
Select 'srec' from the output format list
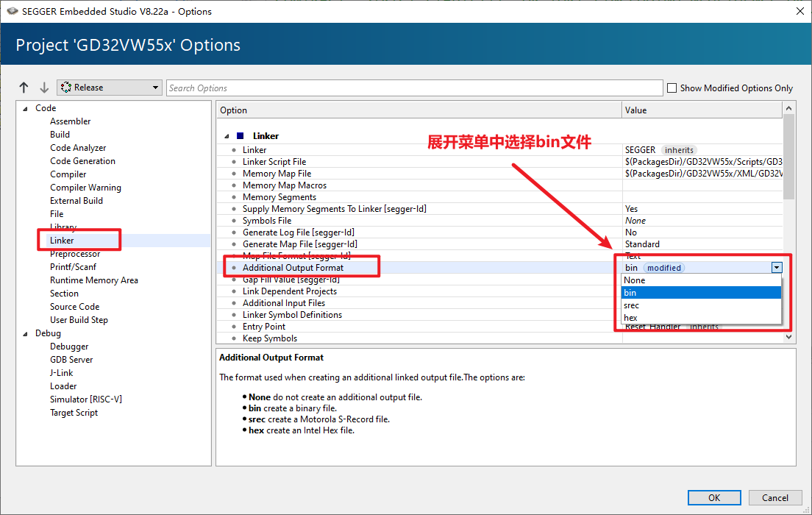pos(631,305)
